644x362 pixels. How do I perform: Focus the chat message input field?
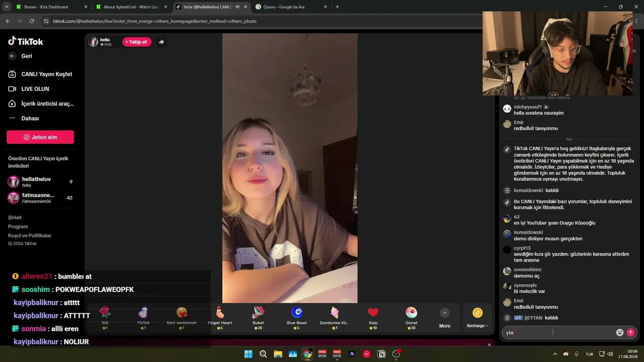click(x=559, y=332)
